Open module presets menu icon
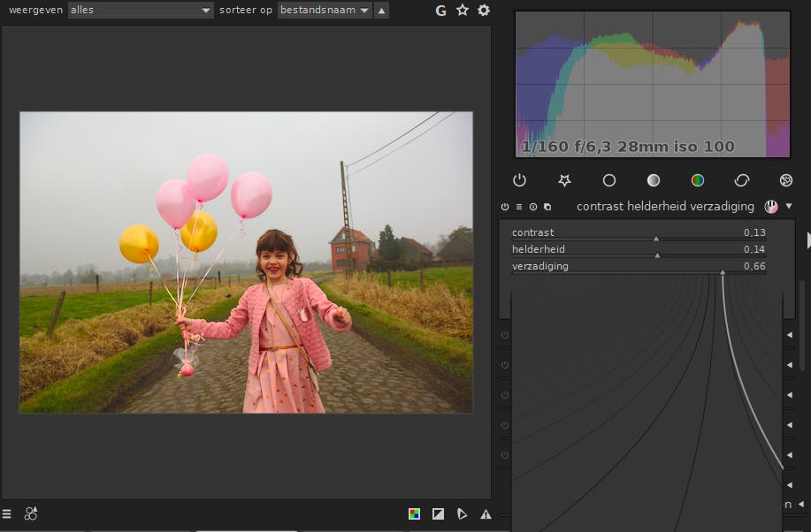 (519, 207)
